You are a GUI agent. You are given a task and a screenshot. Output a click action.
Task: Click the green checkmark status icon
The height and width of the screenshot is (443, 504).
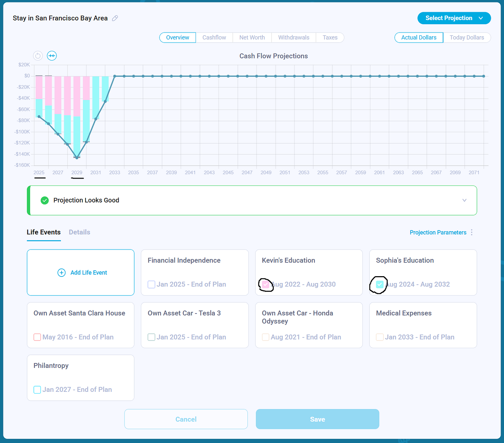pos(45,200)
